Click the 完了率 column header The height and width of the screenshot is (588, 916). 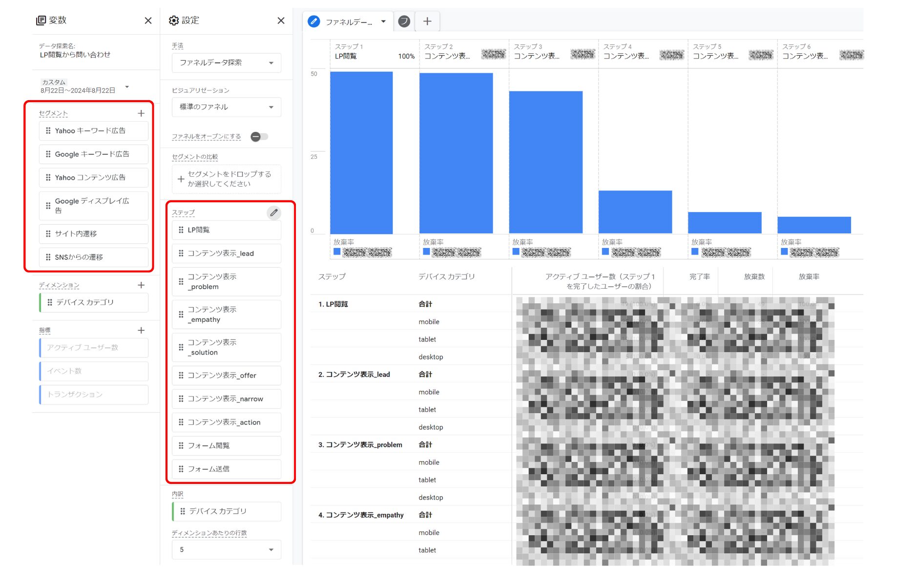699,277
